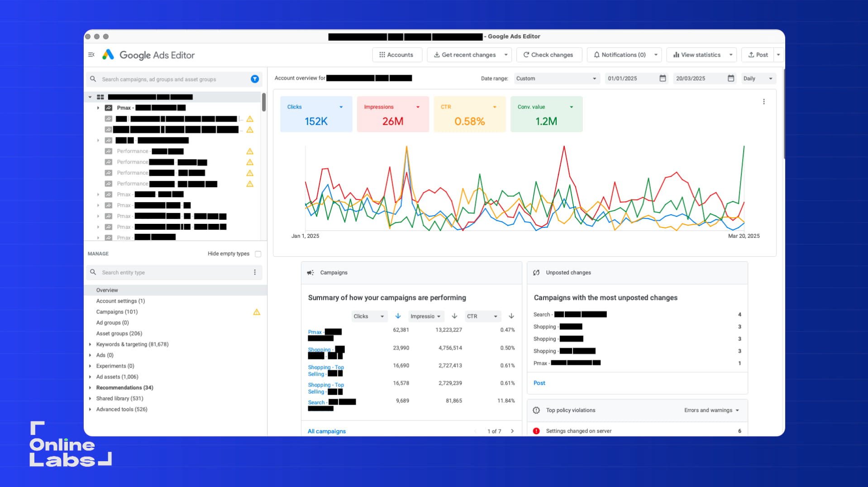Open the Accounts manager

pos(396,55)
